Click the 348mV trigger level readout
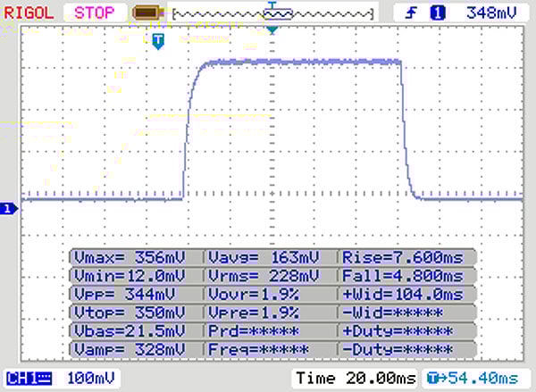 tap(491, 13)
